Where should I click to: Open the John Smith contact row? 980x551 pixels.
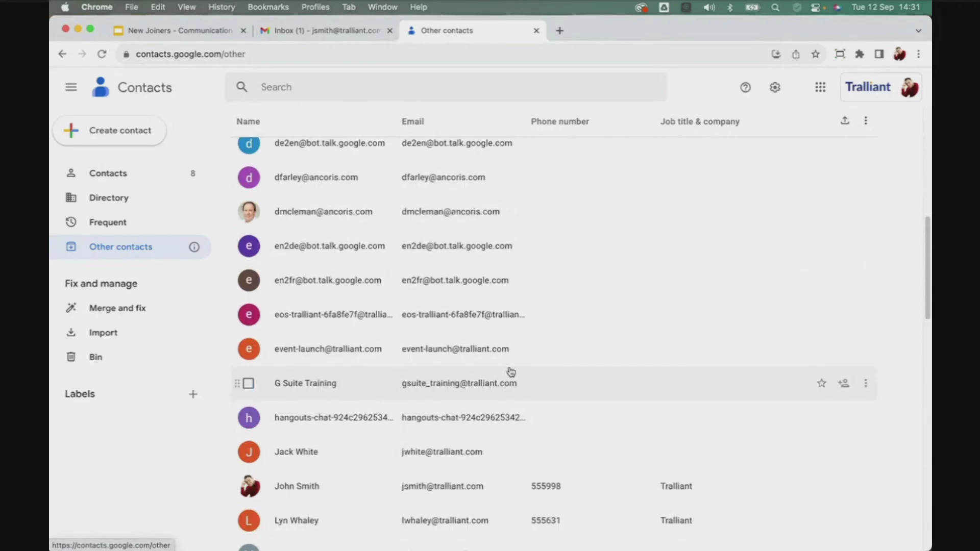pos(554,486)
